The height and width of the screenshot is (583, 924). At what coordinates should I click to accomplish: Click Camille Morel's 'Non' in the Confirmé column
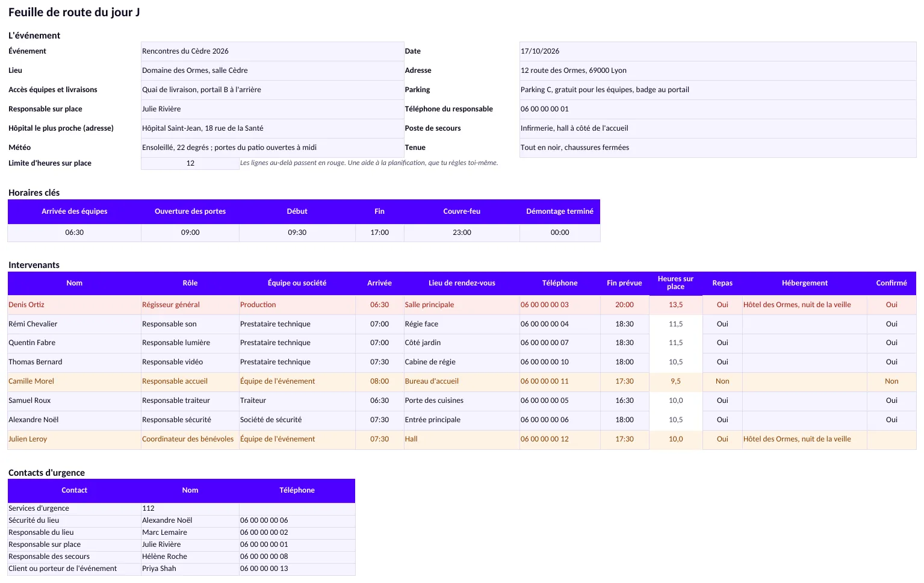(x=891, y=381)
